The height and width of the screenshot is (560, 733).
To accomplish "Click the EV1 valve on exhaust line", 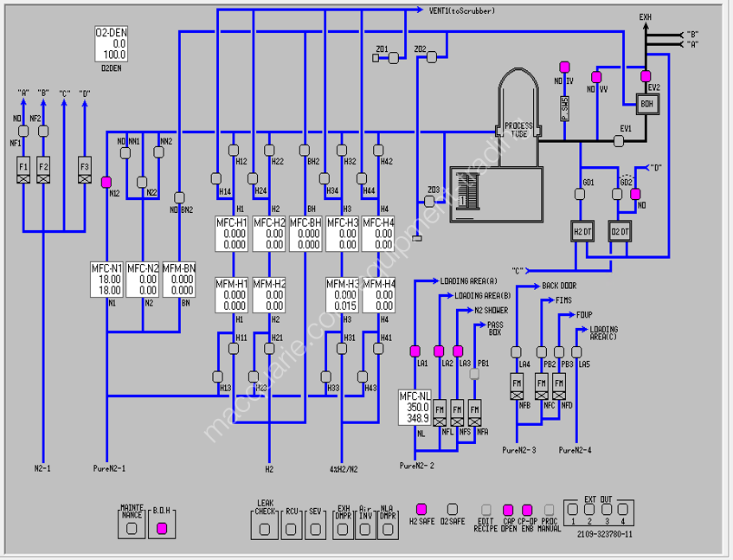I will pos(619,140).
